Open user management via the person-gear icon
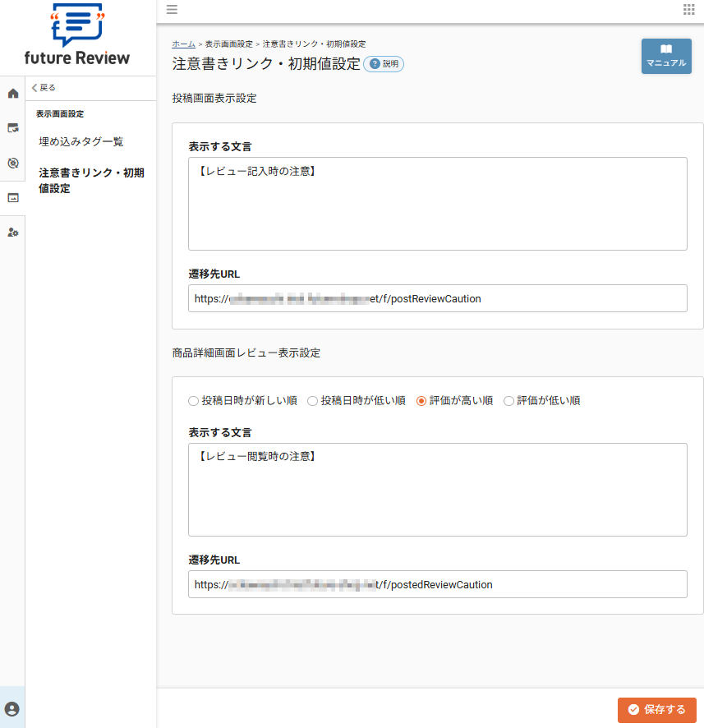The image size is (704, 728). [12, 233]
